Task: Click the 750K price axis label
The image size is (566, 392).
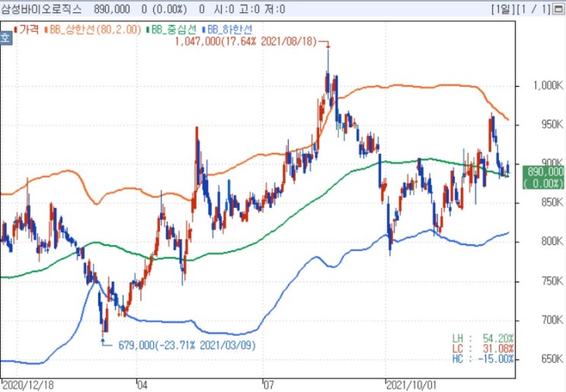Action: [x=552, y=281]
